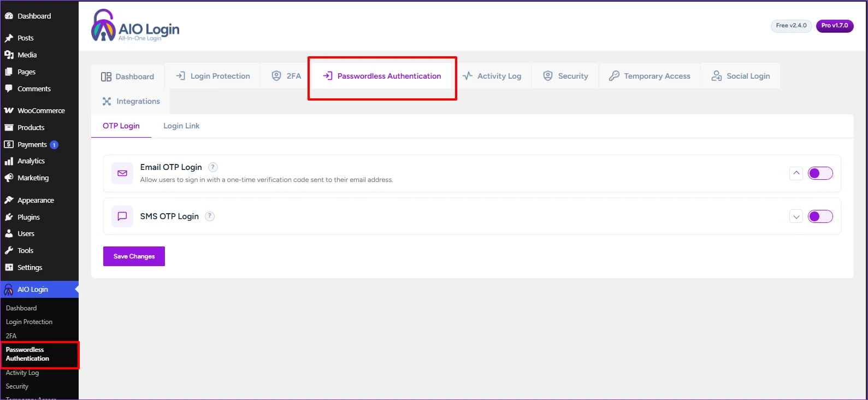868x400 pixels.
Task: Toggle the Email OTP Login switch
Action: [820, 173]
